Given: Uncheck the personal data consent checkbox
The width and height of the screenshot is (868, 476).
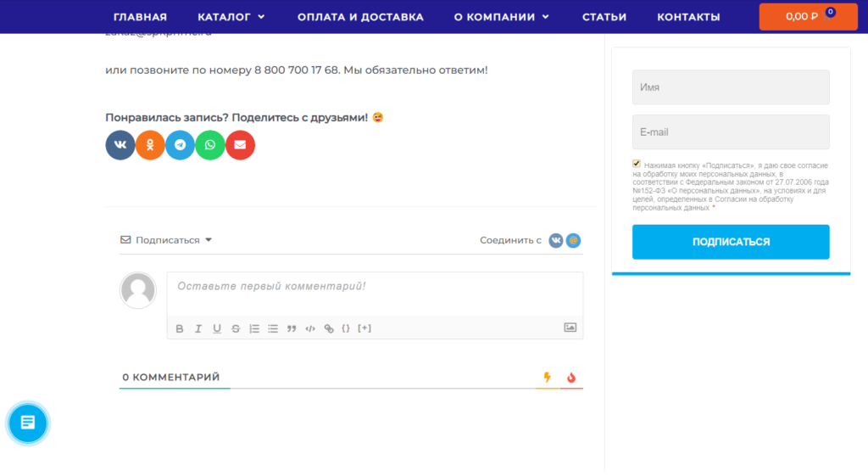Looking at the screenshot, I should pyautogui.click(x=637, y=164).
